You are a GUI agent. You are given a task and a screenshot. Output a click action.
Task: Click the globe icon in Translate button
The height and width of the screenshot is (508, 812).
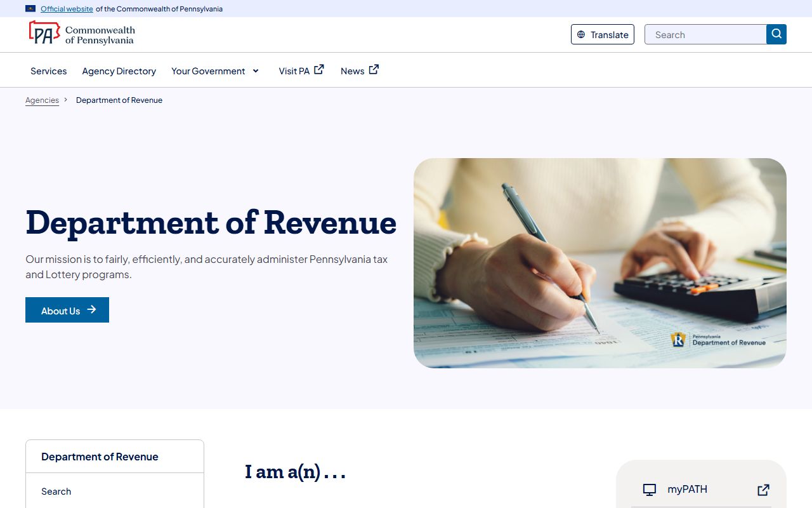581,35
